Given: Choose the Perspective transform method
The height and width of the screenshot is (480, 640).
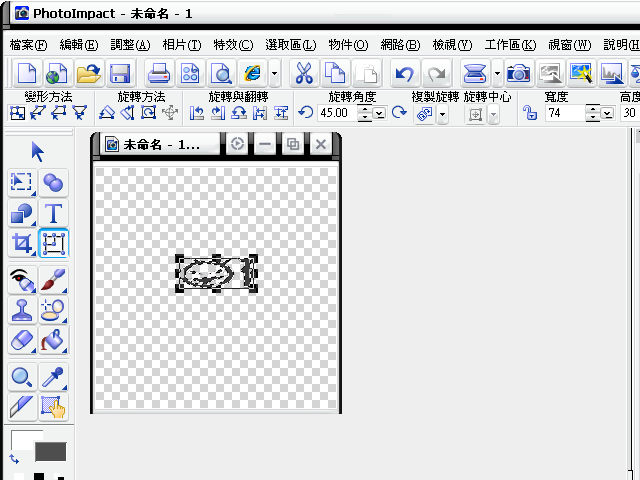Looking at the screenshot, I should coord(80,113).
